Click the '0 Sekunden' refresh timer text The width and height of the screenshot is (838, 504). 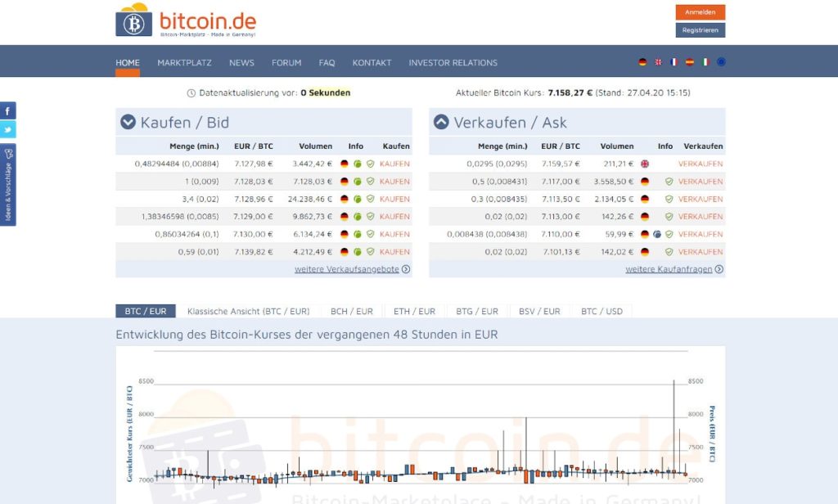(326, 93)
